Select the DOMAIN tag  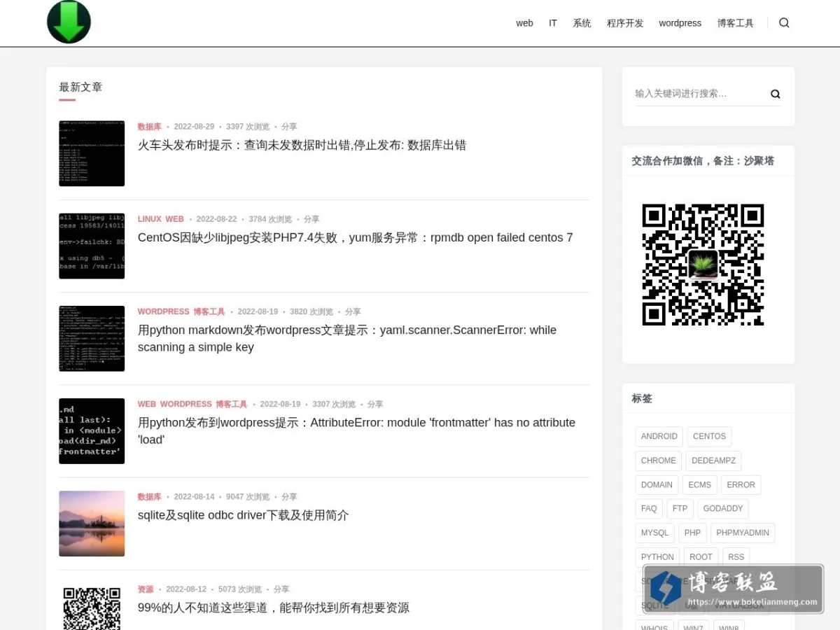click(x=657, y=484)
